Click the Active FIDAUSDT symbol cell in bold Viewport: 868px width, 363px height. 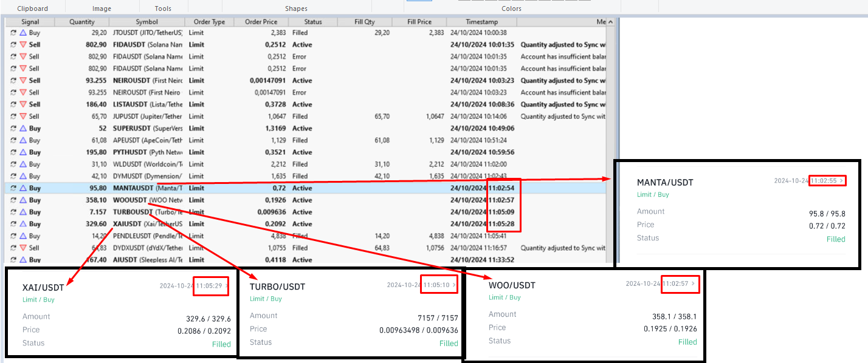[x=148, y=45]
